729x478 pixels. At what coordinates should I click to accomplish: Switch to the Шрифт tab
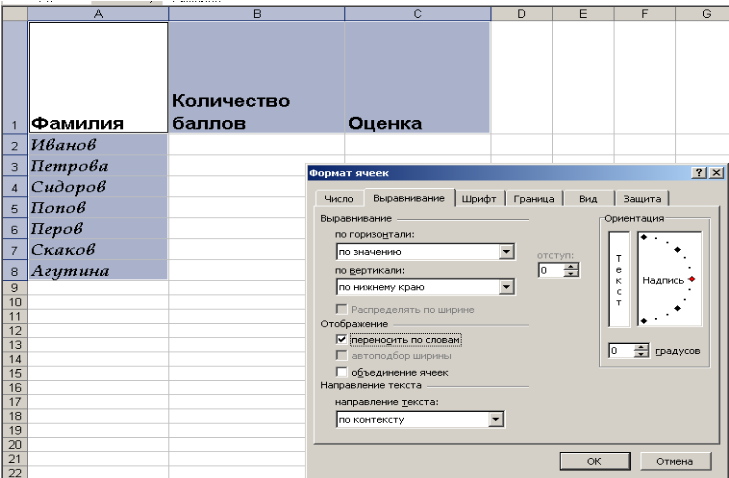tap(479, 199)
